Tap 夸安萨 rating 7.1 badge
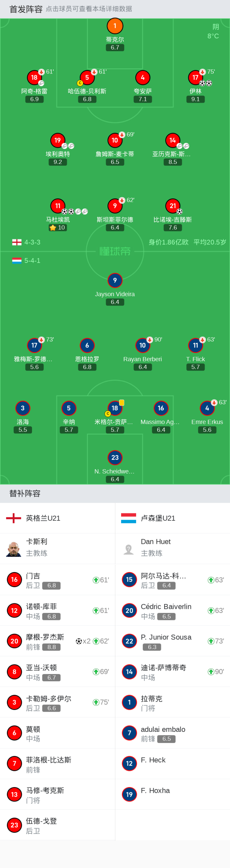 coord(142,99)
